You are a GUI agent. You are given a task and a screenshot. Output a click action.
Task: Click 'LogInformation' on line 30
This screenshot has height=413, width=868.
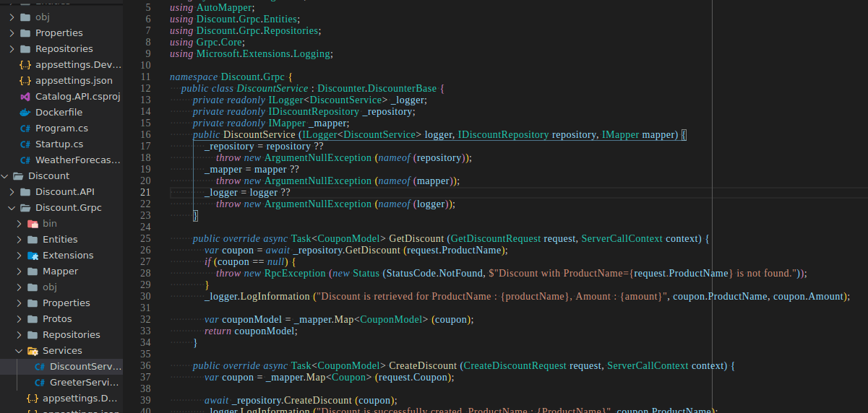[x=275, y=296]
